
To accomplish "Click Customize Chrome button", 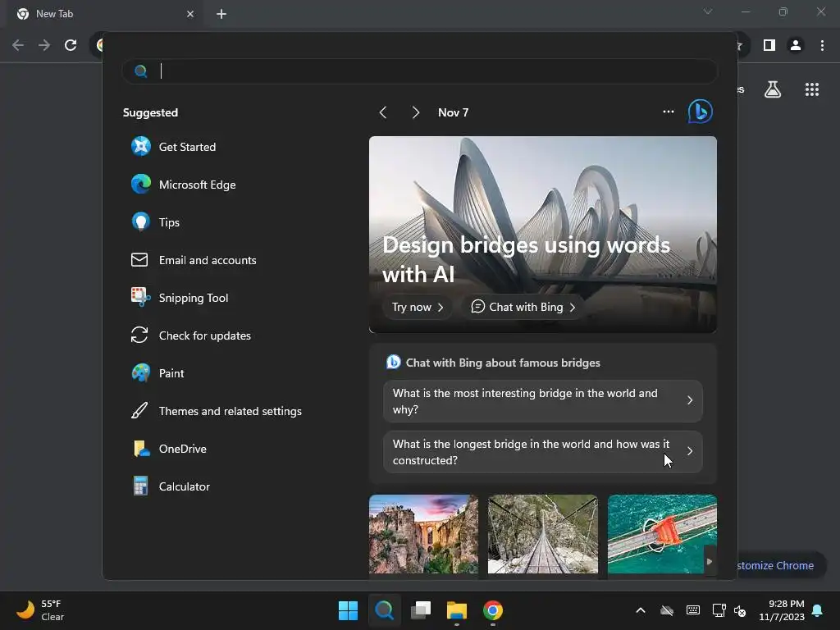I will pos(780,565).
